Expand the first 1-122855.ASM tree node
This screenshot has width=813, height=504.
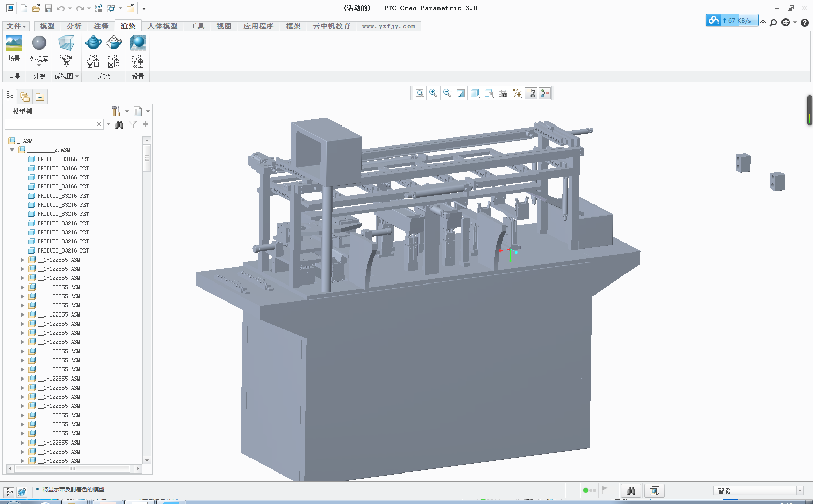click(x=22, y=260)
